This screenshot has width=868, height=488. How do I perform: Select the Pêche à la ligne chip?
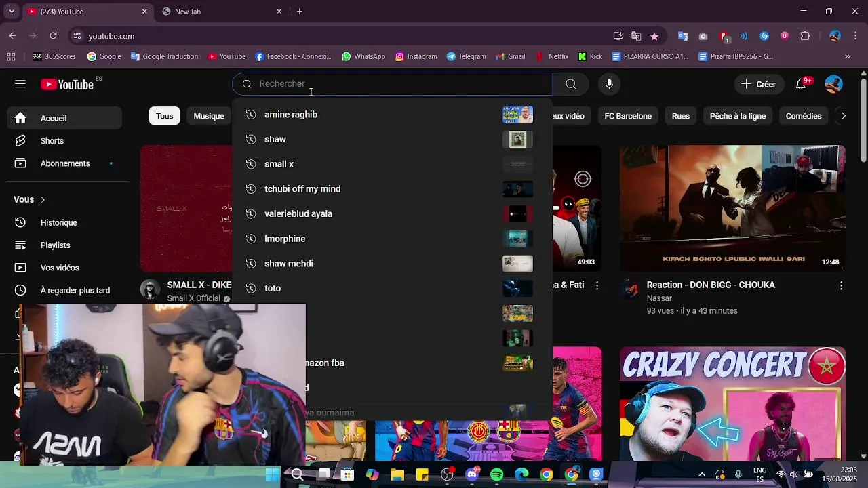(738, 116)
